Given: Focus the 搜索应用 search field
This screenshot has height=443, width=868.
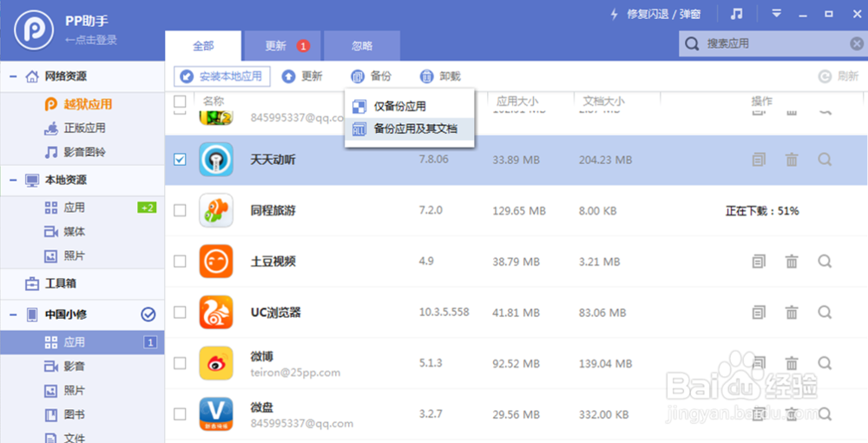Looking at the screenshot, I should click(x=773, y=43).
